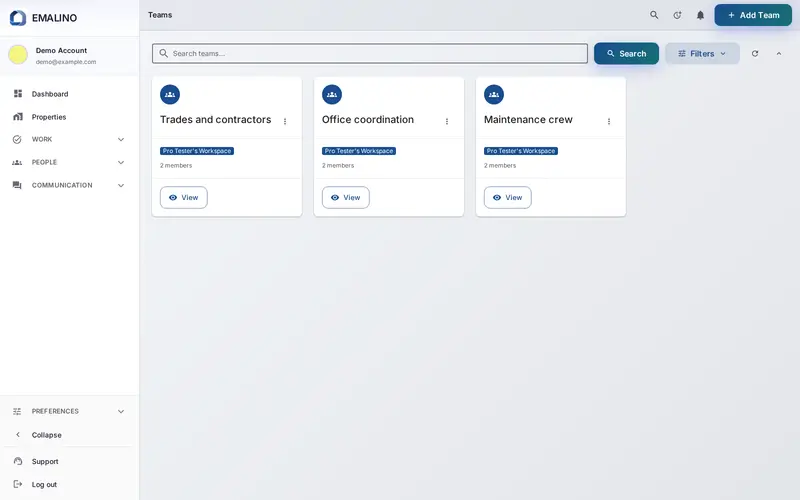Click the Trades and contractors title
The image size is (800, 500).
click(x=216, y=119)
